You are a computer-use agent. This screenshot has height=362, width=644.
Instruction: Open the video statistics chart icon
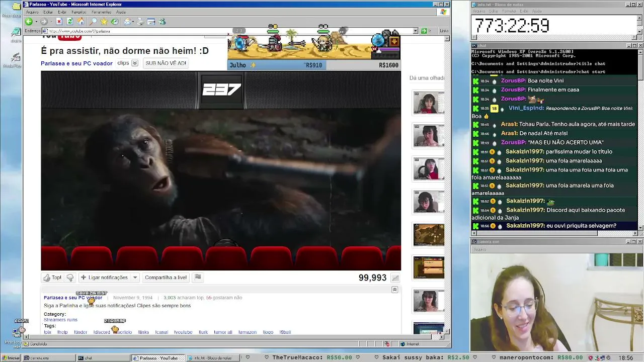[395, 278]
